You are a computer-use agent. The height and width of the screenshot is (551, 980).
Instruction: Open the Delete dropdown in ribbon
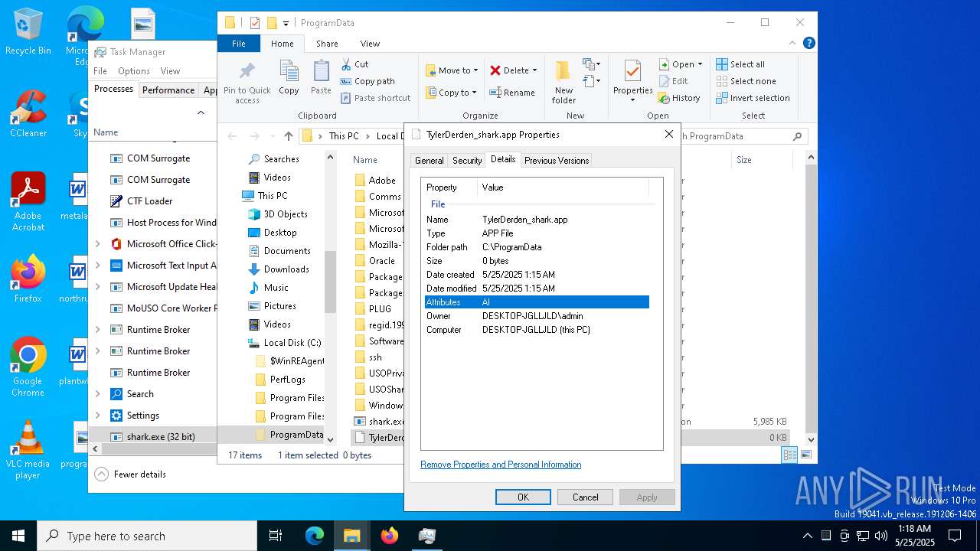click(x=513, y=70)
